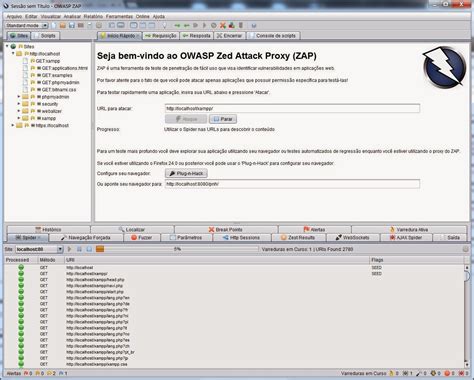Click the blue floppy Persist Session icon

(72, 25)
